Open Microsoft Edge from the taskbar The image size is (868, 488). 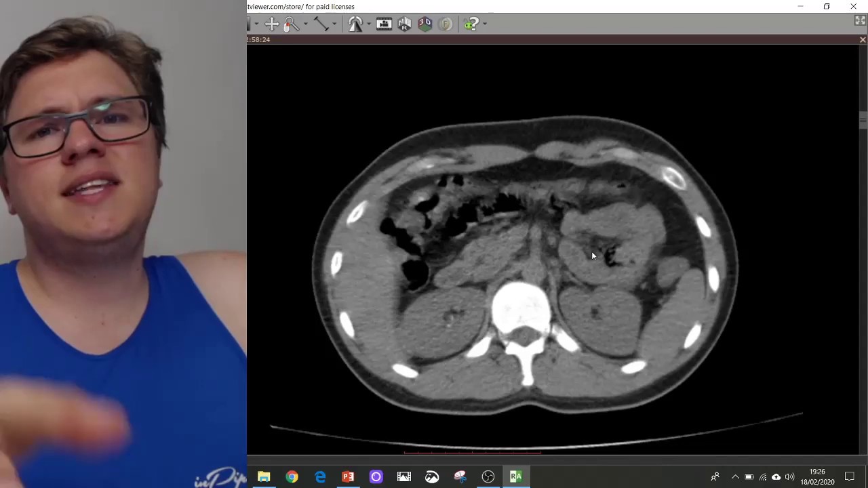(x=320, y=476)
